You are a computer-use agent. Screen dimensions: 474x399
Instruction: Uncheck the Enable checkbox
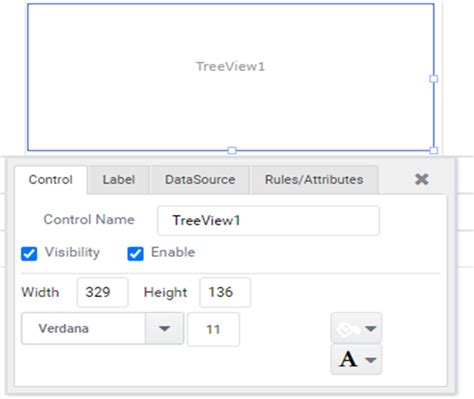click(x=135, y=254)
